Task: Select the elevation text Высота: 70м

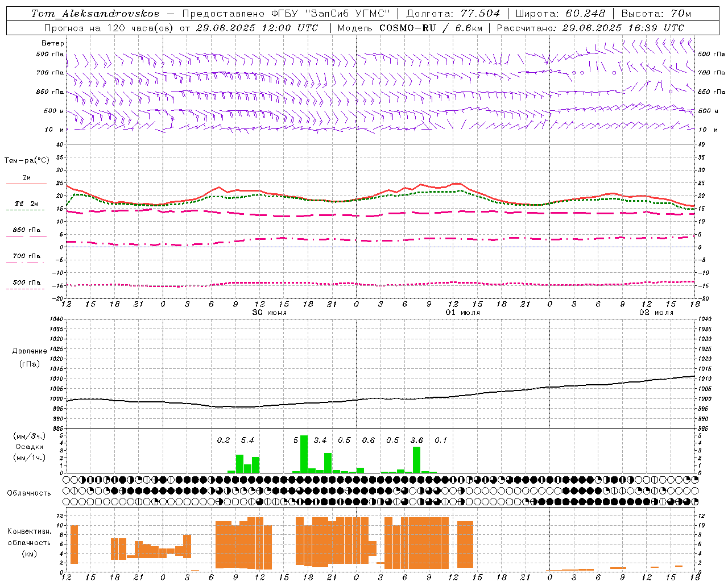Action: pyautogui.click(x=656, y=14)
